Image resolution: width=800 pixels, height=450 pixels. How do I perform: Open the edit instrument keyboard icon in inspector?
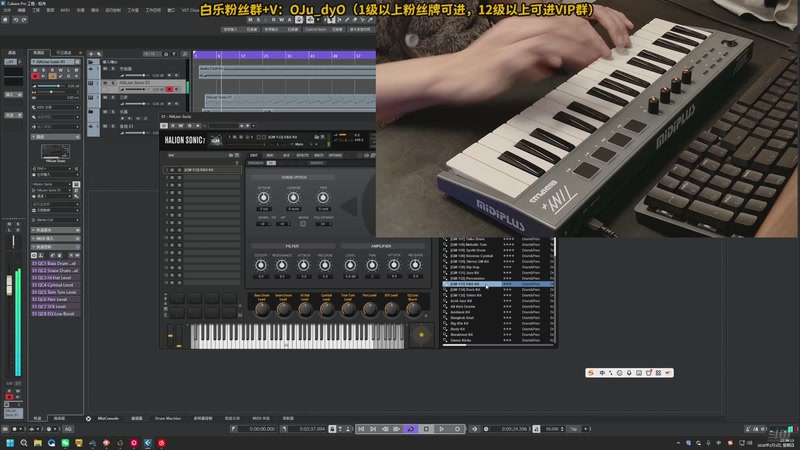76,184
